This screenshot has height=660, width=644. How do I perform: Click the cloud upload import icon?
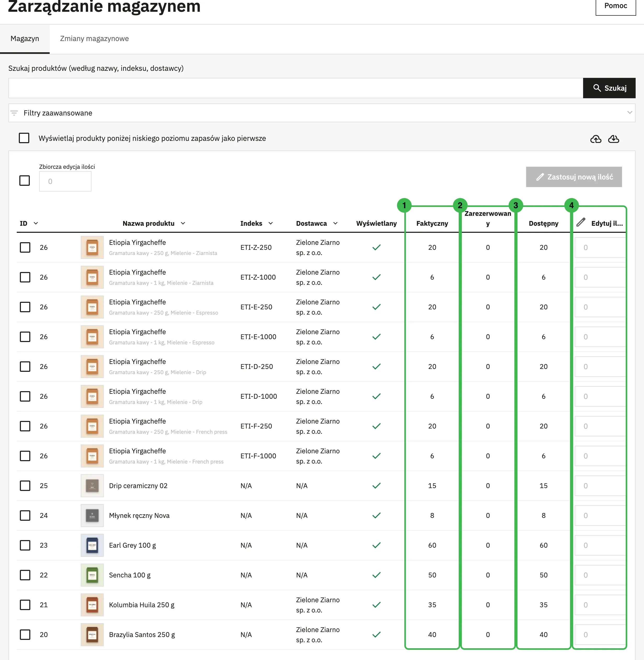596,139
